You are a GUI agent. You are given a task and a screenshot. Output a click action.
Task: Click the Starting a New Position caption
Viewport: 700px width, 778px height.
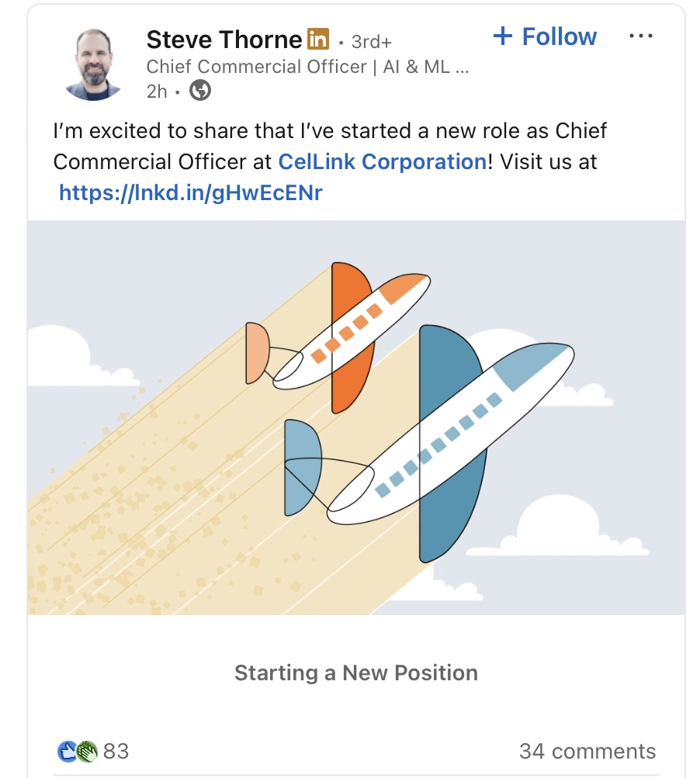coord(356,673)
